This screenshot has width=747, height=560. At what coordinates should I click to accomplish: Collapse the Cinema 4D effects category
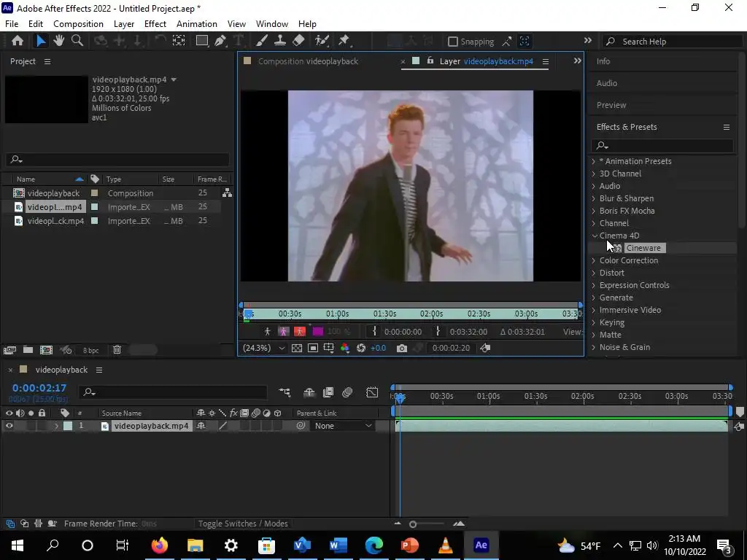pos(595,236)
